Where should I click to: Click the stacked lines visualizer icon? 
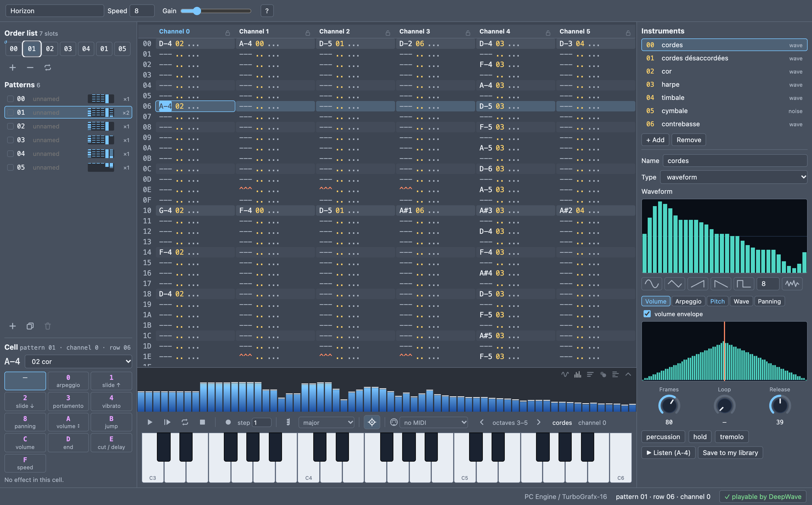(x=590, y=374)
